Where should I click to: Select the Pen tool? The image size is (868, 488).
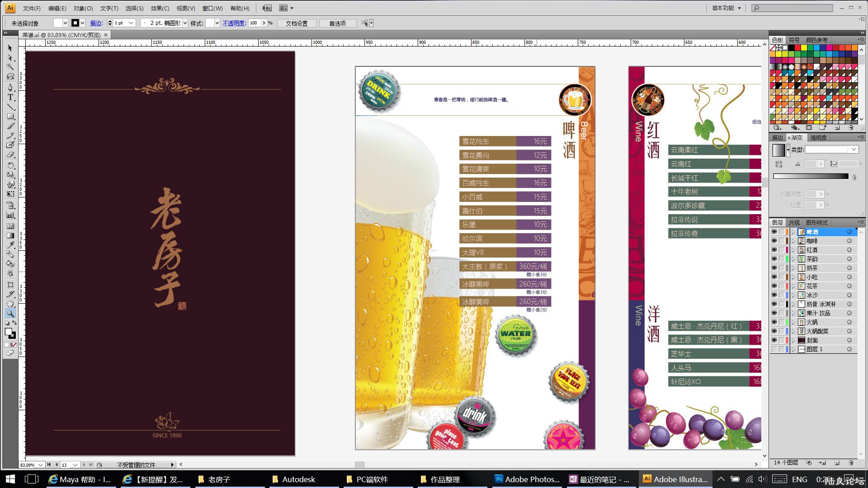10,87
